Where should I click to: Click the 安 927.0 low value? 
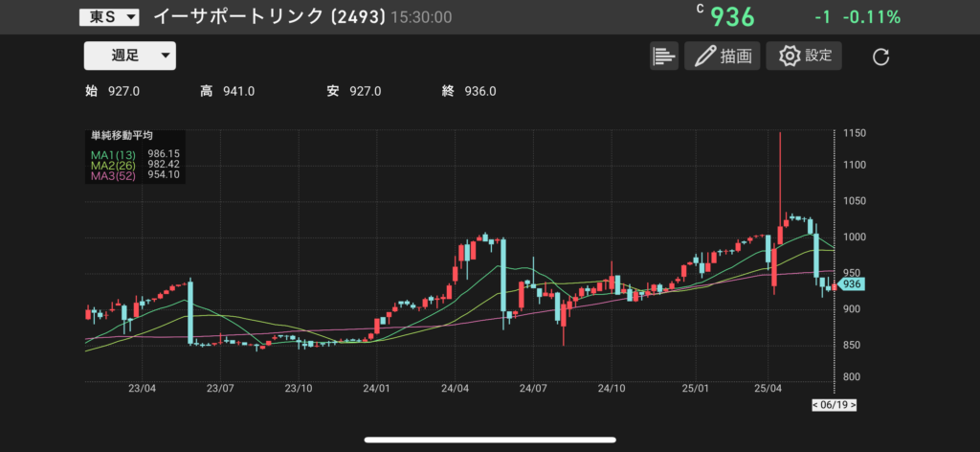point(354,92)
